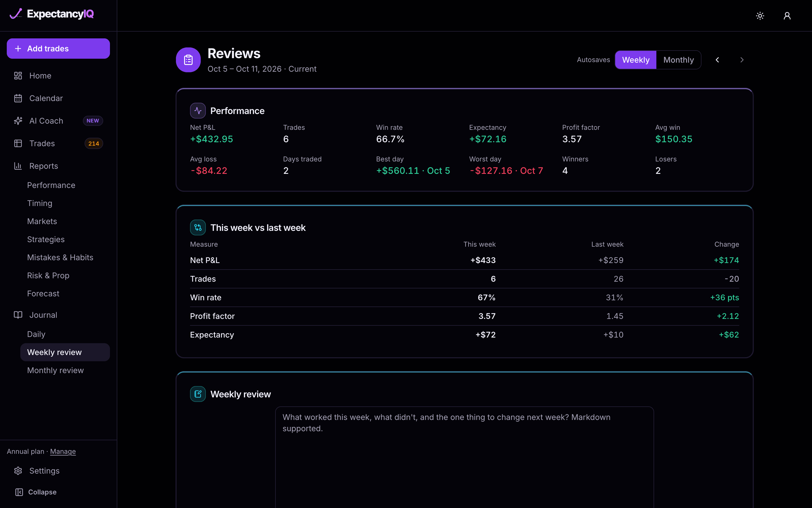
Task: Go to next week with right chevron
Action: tap(742, 60)
